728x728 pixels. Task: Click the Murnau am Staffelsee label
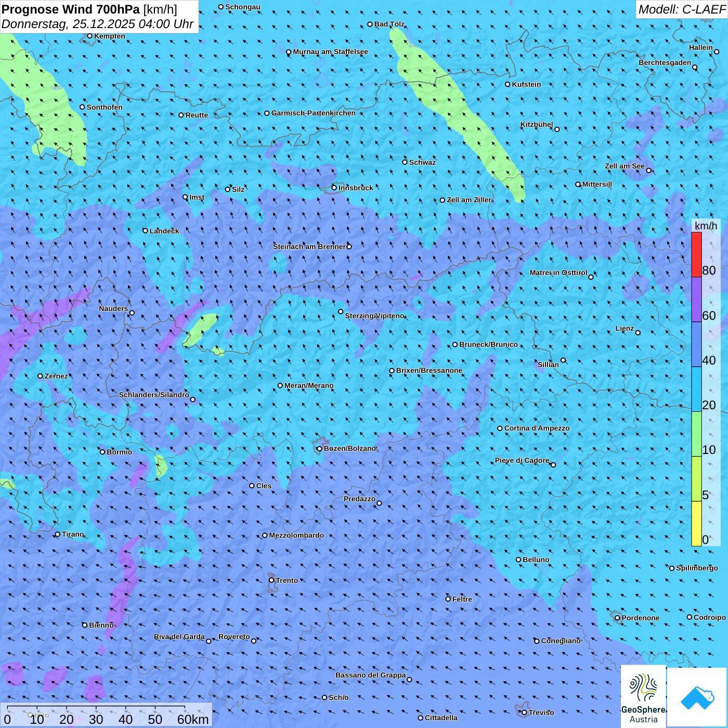pos(330,51)
